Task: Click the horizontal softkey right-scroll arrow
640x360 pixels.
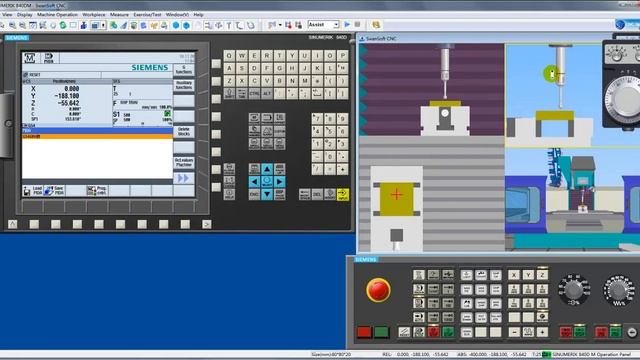Action: coord(207,224)
